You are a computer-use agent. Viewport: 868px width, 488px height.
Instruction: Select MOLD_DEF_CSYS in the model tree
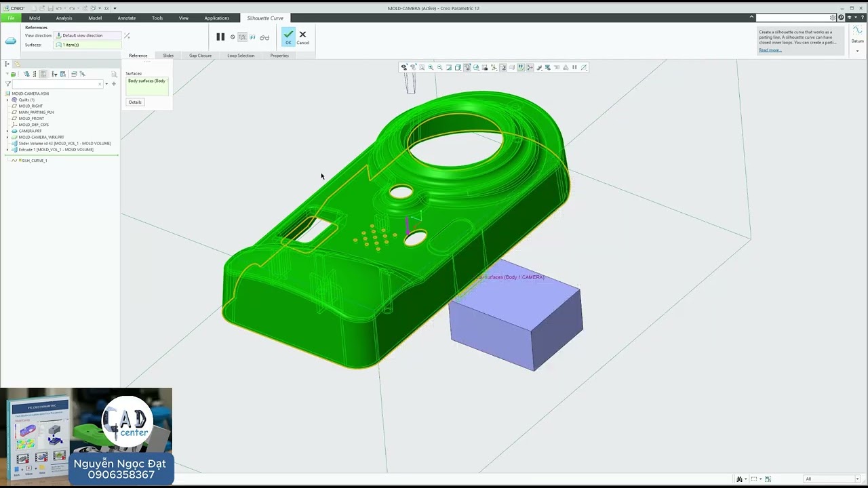(x=33, y=125)
